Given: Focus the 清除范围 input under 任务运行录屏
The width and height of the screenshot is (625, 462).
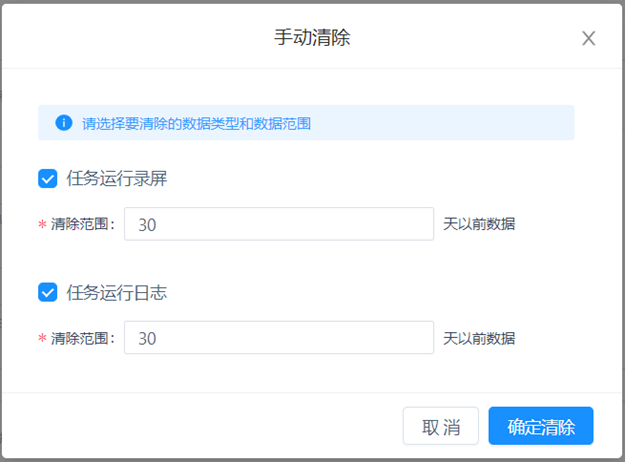Looking at the screenshot, I should 278,225.
